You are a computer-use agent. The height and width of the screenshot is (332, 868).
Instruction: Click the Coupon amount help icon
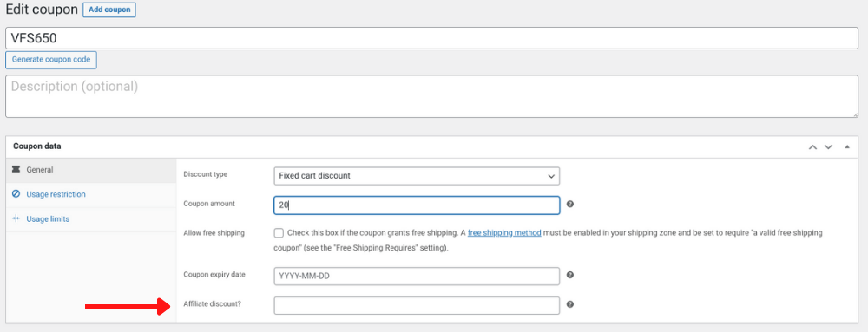[570, 204]
